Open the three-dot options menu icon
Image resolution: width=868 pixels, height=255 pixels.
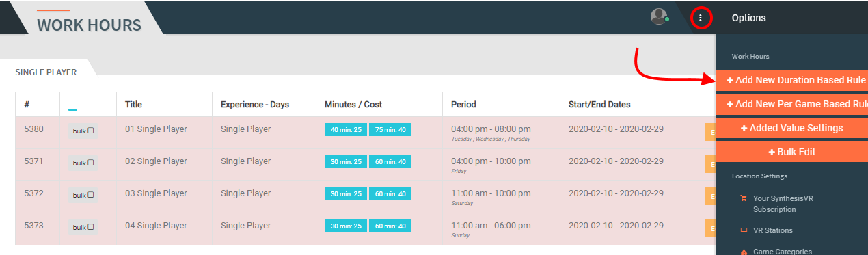tap(701, 18)
